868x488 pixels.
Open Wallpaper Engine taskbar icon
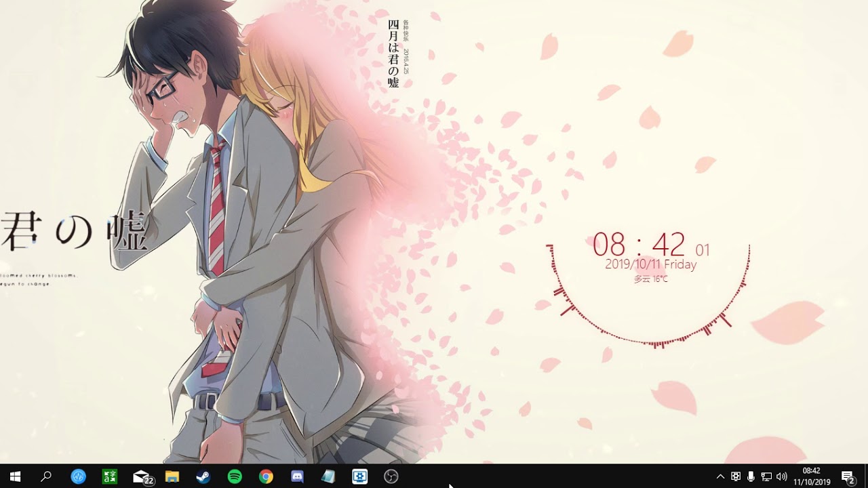tap(359, 476)
